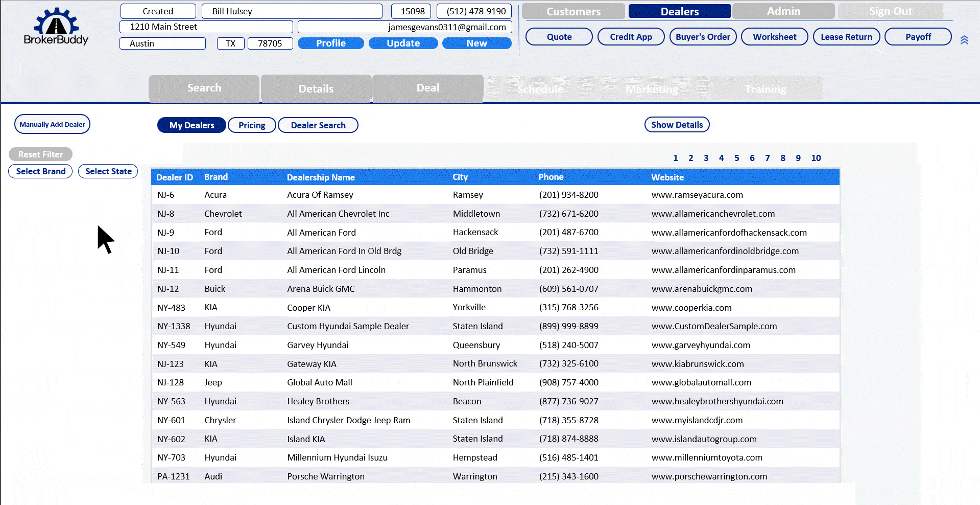
Task: Open the Credit App form
Action: point(631,37)
